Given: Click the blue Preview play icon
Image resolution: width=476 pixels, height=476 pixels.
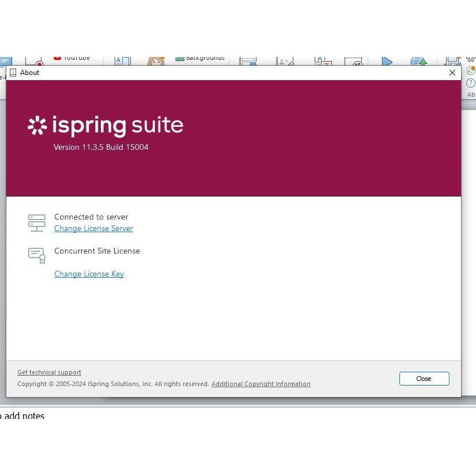Looking at the screenshot, I should 387,62.
